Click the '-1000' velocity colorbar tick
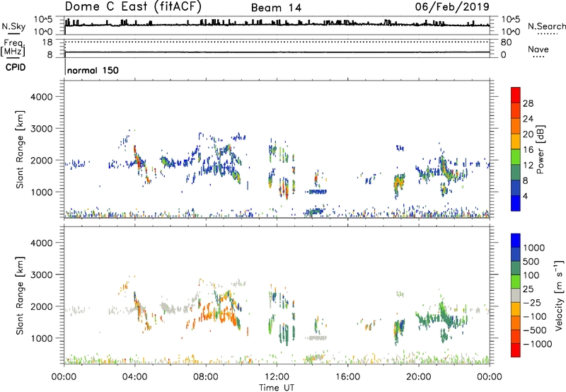The width and height of the screenshot is (566, 392). coord(537,344)
